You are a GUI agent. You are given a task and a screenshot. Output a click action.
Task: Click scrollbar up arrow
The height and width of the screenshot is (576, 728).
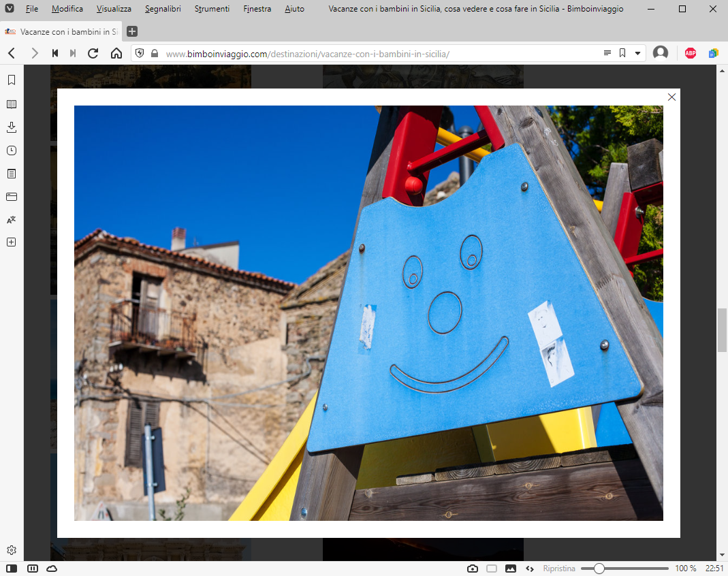coord(722,71)
